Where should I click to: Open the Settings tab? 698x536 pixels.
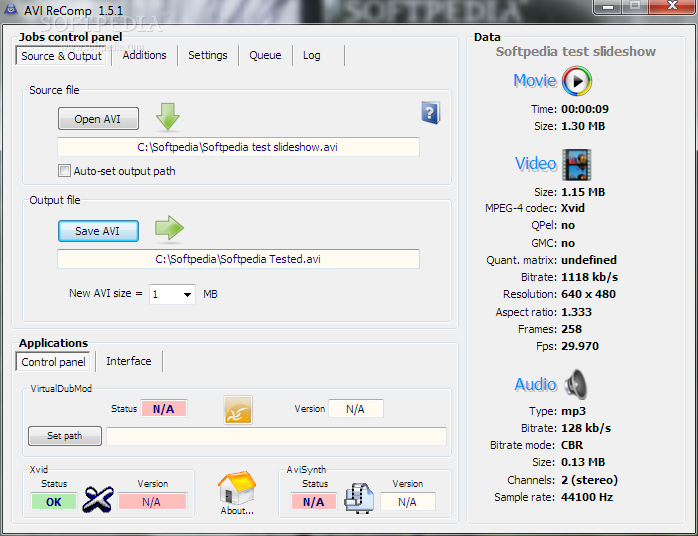pyautogui.click(x=207, y=55)
